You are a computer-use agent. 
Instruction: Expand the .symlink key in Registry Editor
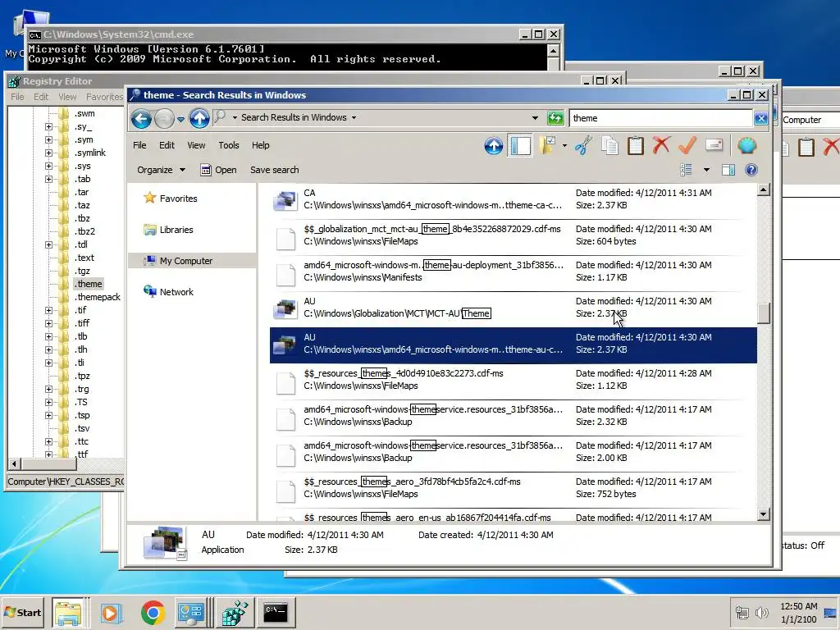click(x=48, y=153)
